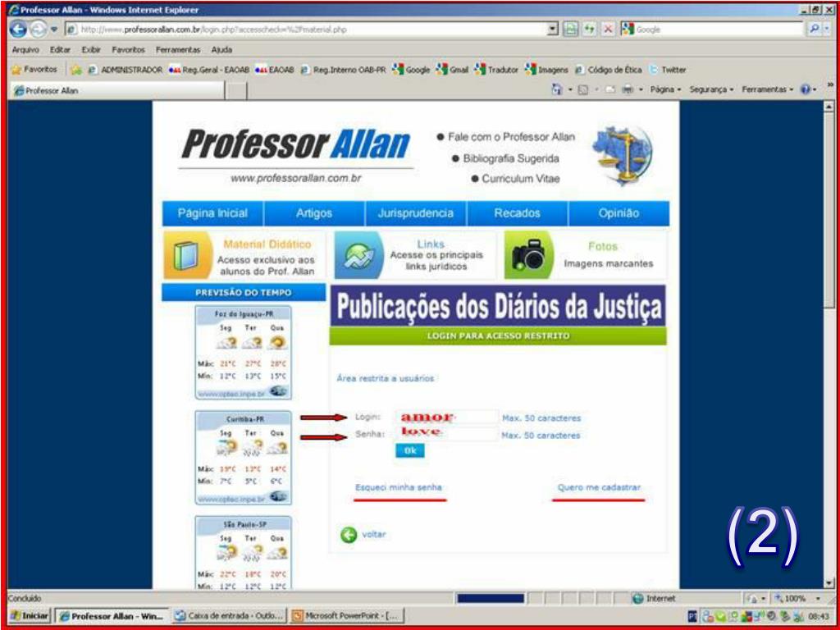Image resolution: width=840 pixels, height=630 pixels.
Task: Click Quero me cadastrar link
Action: (x=599, y=487)
